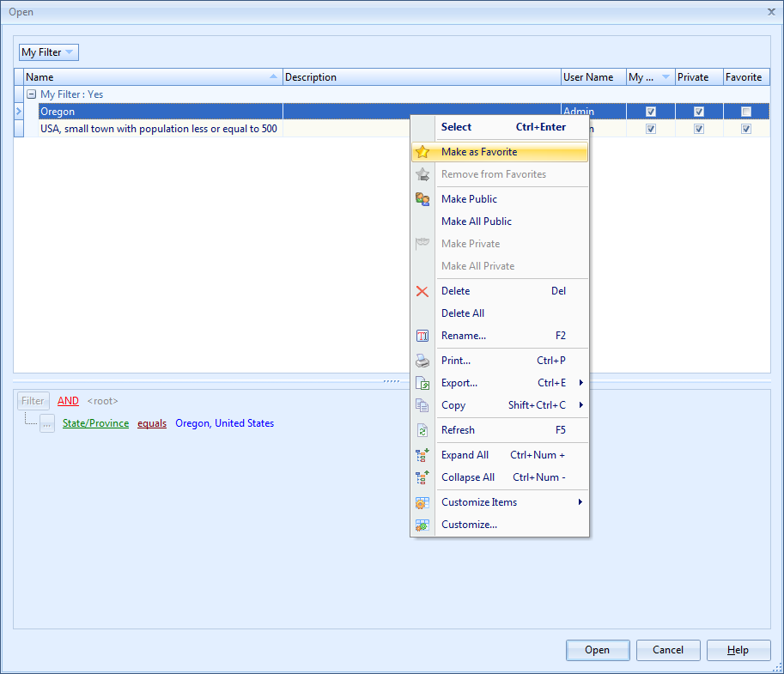Click the Collapse All tree icon
This screenshot has width=784, height=674.
(x=422, y=477)
